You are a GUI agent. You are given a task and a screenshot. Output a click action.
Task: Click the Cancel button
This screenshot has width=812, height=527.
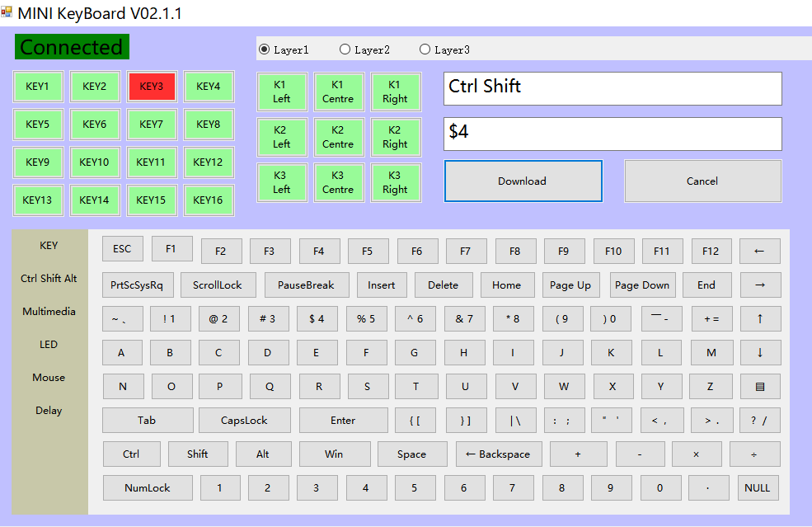coord(702,181)
